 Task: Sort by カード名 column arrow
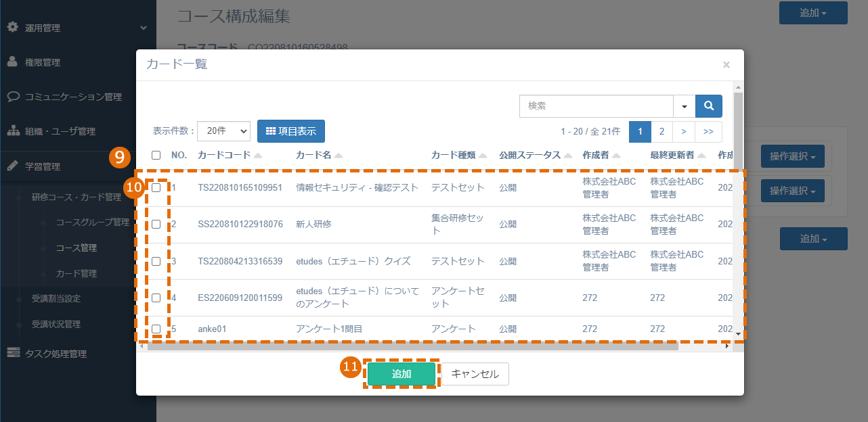(339, 156)
